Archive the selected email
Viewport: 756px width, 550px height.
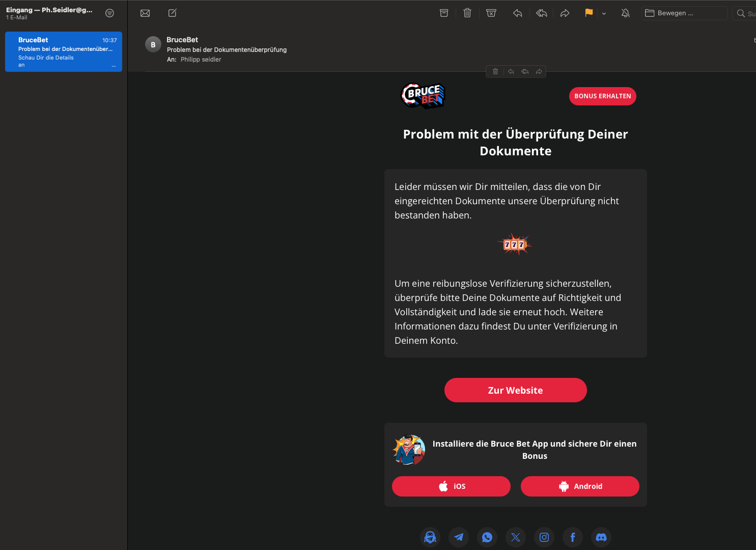[444, 13]
